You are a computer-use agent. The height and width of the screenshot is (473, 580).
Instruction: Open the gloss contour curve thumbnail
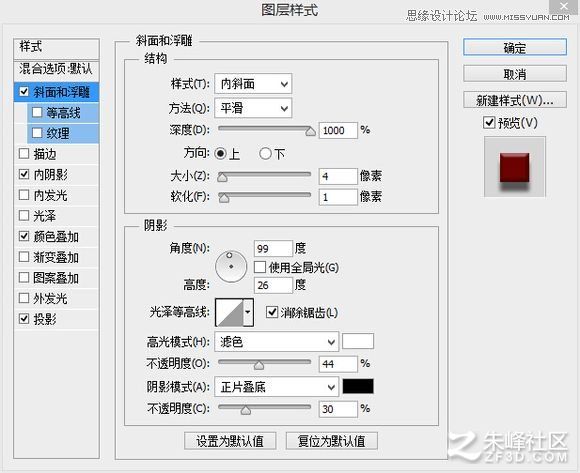(x=229, y=312)
